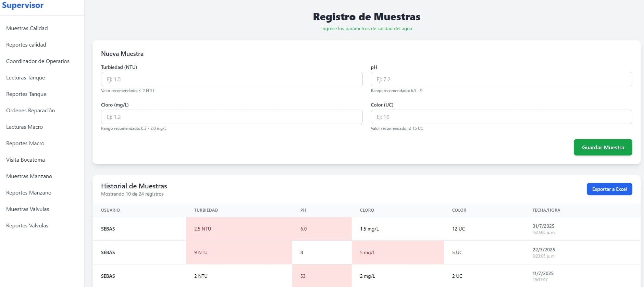Navigate to Ordenes Reparación
Image resolution: width=644 pixels, height=287 pixels.
(x=30, y=111)
